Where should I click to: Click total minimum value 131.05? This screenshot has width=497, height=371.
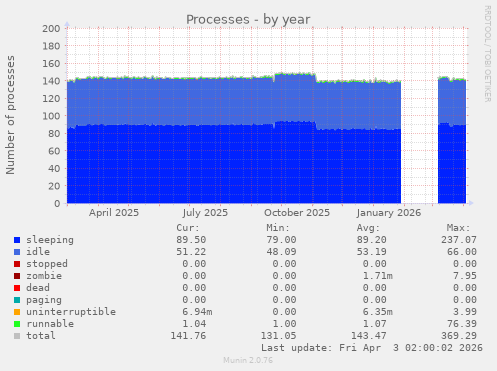pyautogui.click(x=278, y=336)
